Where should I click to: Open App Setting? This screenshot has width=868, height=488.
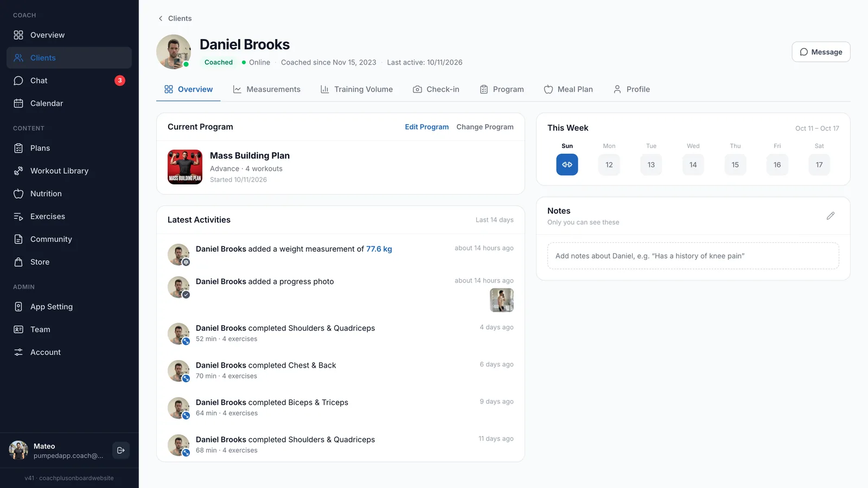tap(69, 307)
